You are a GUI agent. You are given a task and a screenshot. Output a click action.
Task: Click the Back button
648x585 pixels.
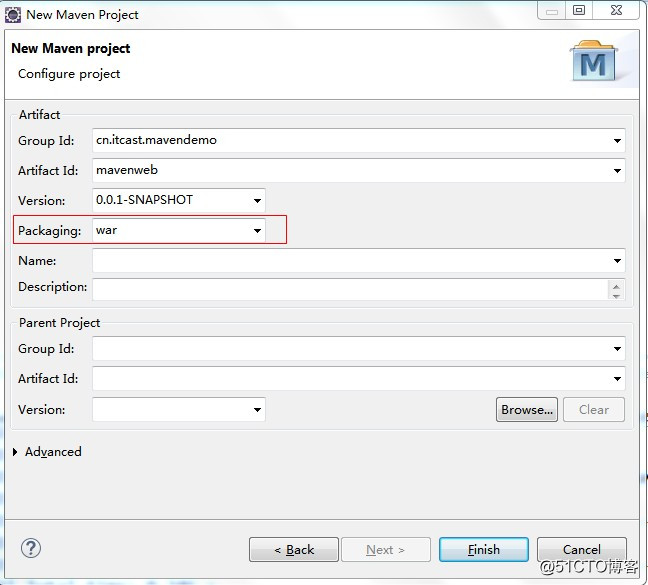pos(294,549)
